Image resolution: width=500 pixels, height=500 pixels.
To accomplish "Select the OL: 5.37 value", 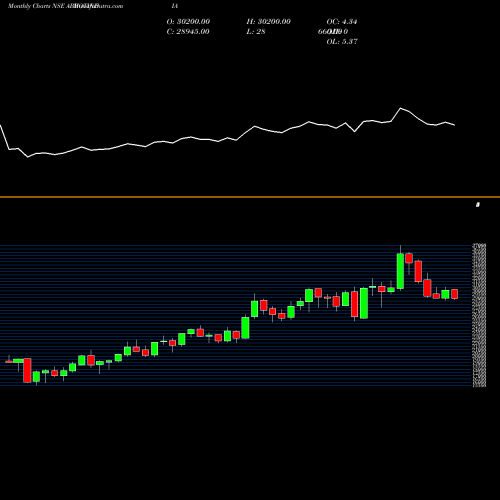I will pyautogui.click(x=342, y=42).
